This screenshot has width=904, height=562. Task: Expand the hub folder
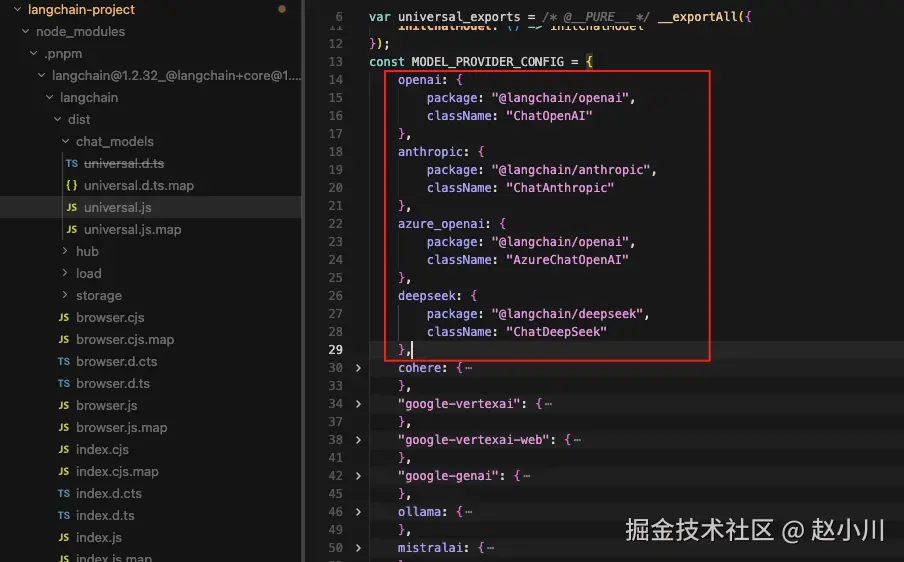[65, 251]
